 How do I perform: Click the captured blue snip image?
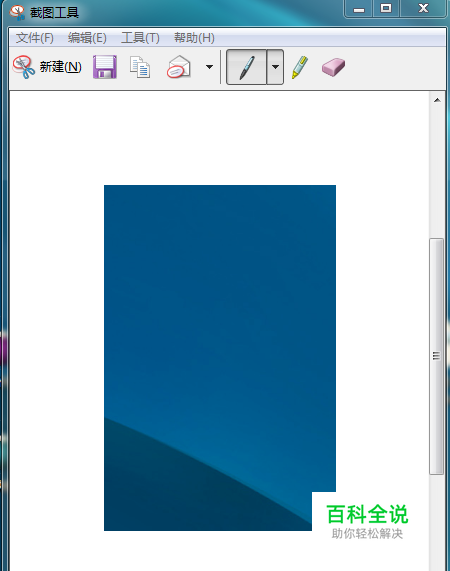click(x=220, y=358)
